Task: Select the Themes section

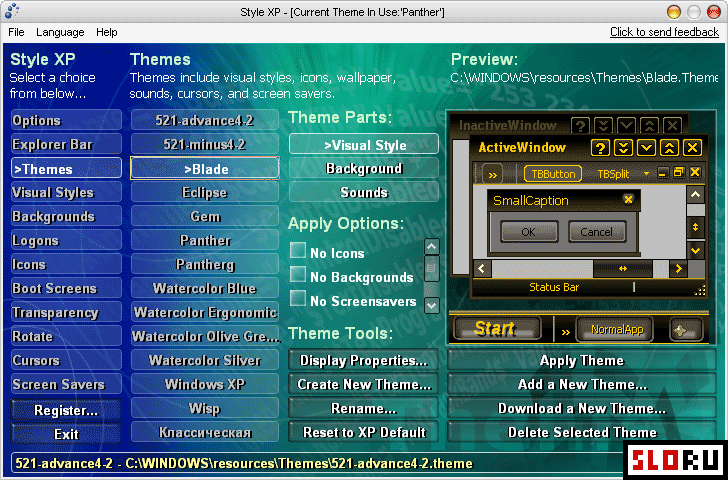Action: (66, 169)
